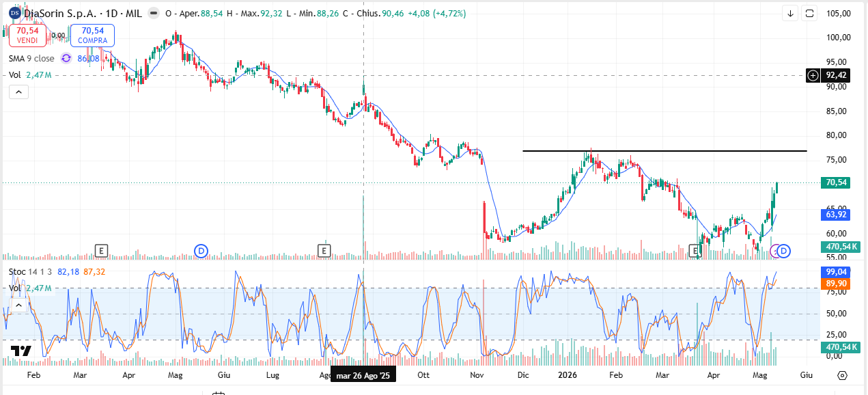Click the blue 63,92 SMA value label
Image resolution: width=868 pixels, height=395 pixels.
coord(836,214)
